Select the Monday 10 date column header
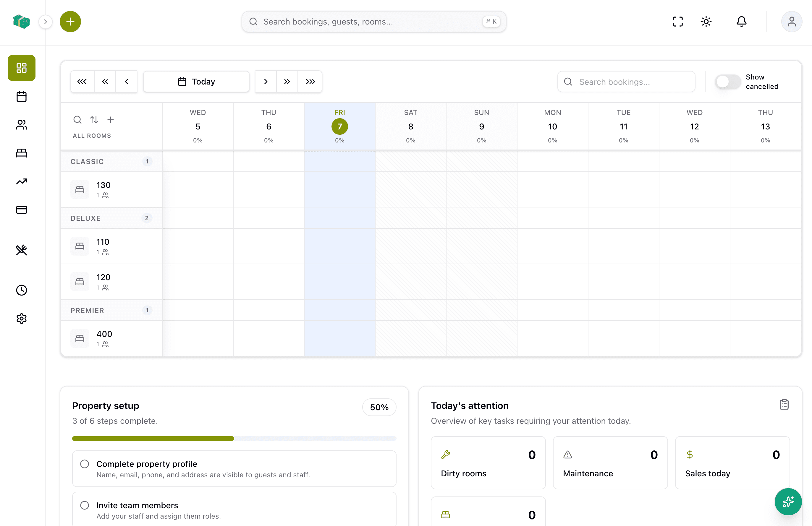Image resolution: width=812 pixels, height=526 pixels. tap(552, 126)
